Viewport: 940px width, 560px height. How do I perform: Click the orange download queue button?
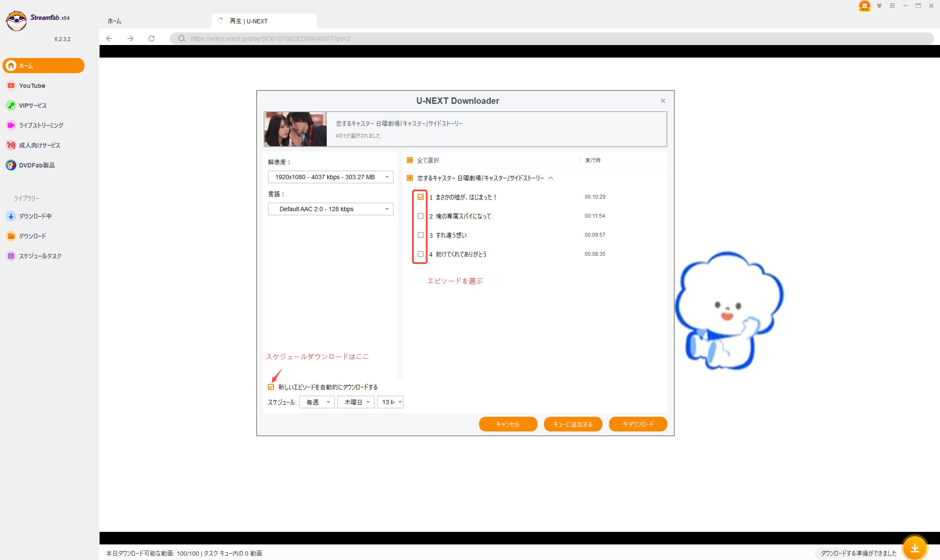point(915,548)
